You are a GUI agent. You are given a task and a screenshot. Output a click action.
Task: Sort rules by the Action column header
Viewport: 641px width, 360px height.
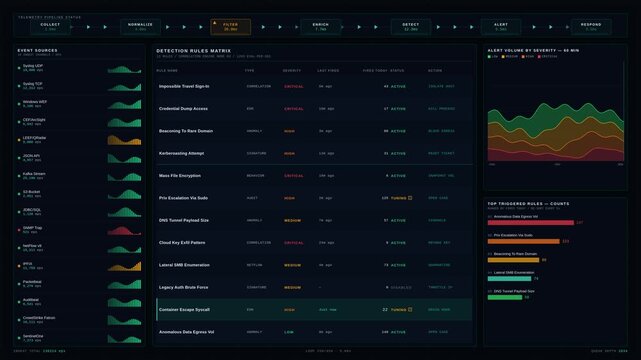pyautogui.click(x=435, y=71)
